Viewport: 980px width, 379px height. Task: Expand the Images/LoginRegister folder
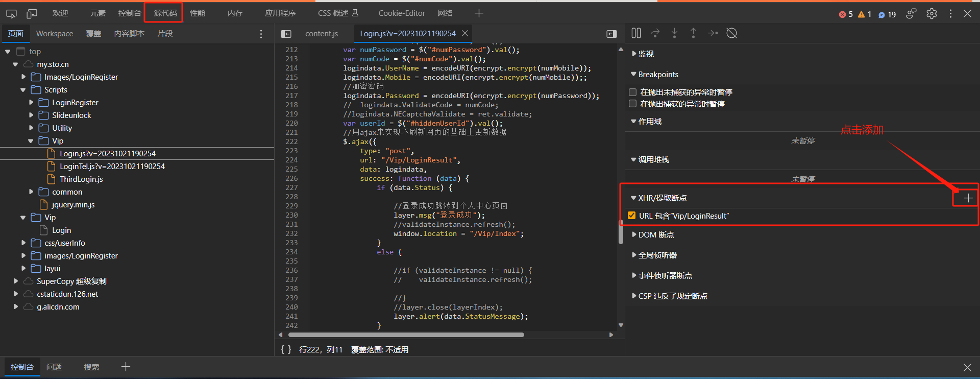pyautogui.click(x=23, y=77)
